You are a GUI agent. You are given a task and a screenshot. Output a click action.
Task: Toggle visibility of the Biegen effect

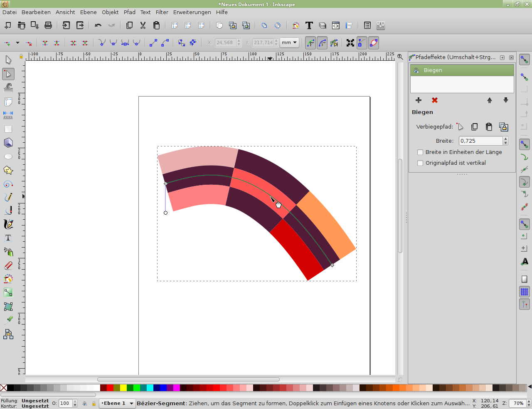416,70
